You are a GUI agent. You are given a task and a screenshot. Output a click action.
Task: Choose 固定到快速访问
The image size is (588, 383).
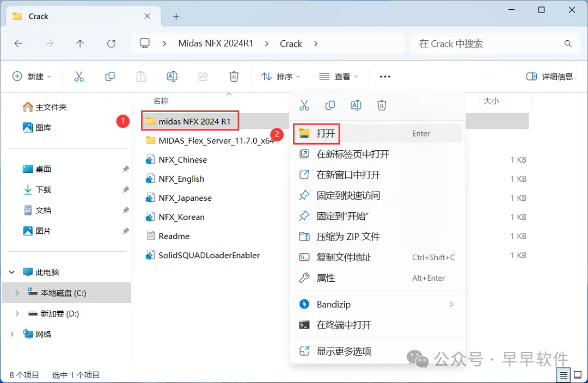[x=377, y=195]
